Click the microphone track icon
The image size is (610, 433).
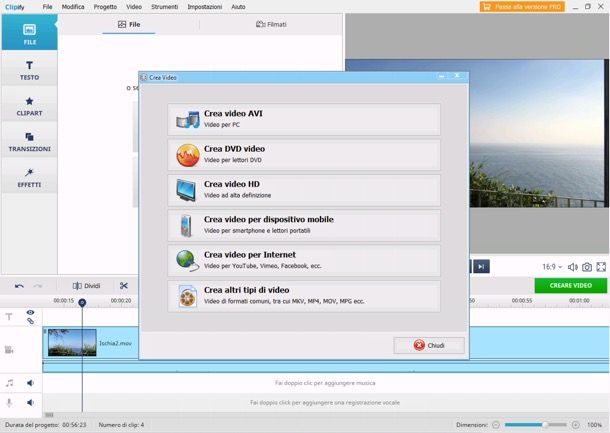point(9,402)
